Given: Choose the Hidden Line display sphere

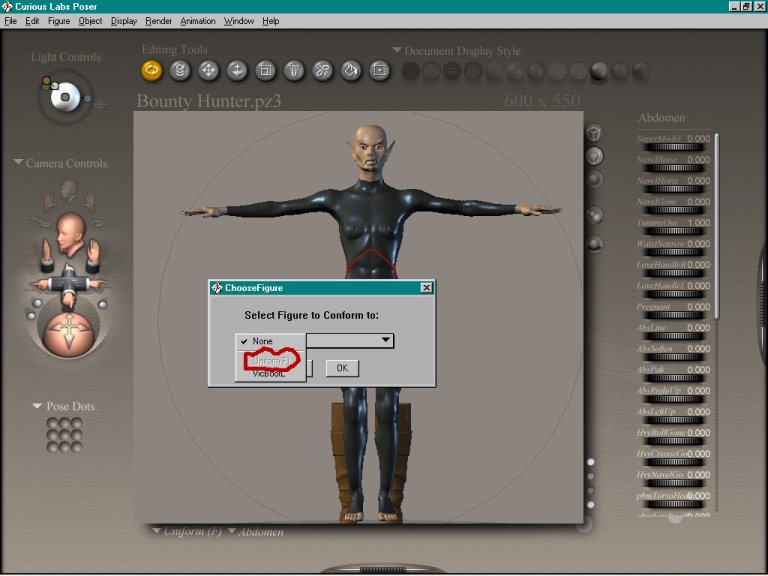Looking at the screenshot, I should (473, 72).
